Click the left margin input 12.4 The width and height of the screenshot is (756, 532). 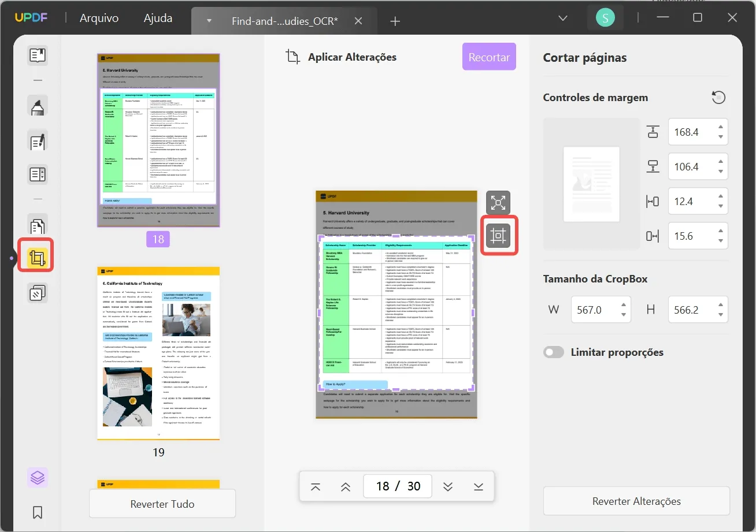coord(698,201)
